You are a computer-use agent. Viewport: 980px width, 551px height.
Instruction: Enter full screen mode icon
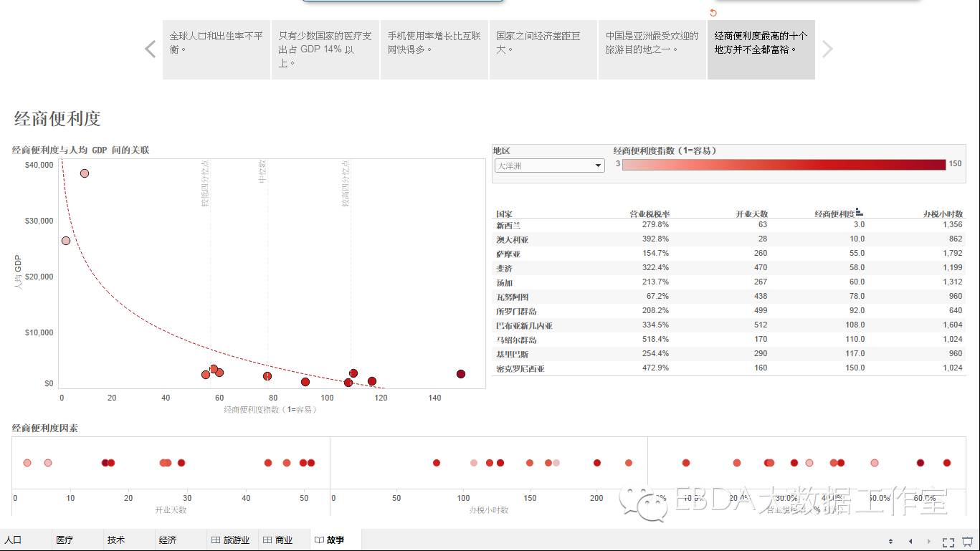tap(948, 542)
